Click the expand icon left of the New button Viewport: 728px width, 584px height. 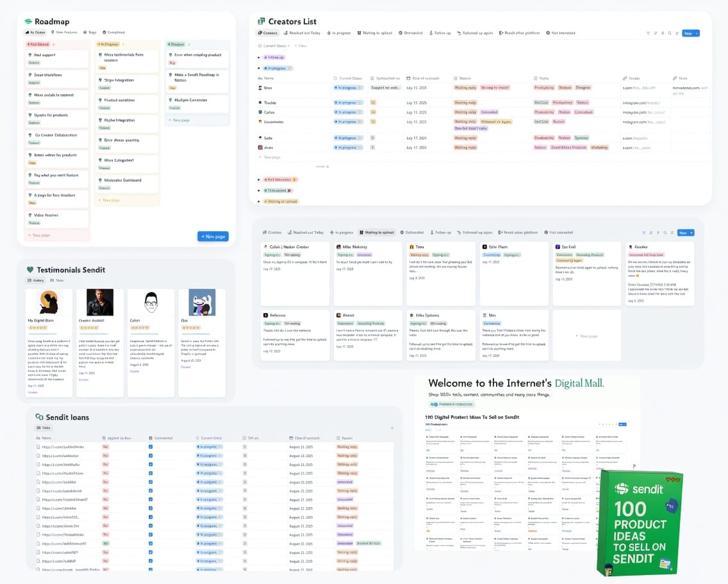point(677,33)
